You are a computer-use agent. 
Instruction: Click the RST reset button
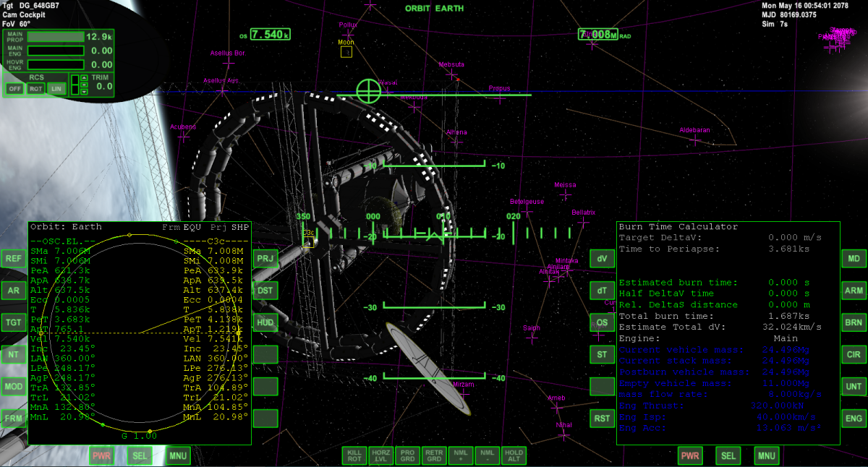coord(602,418)
